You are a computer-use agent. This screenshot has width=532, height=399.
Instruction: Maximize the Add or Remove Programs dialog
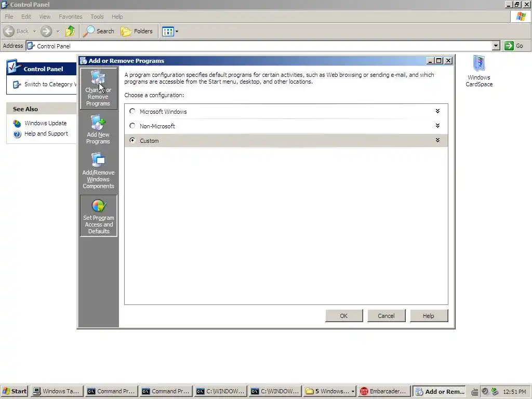coord(438,60)
